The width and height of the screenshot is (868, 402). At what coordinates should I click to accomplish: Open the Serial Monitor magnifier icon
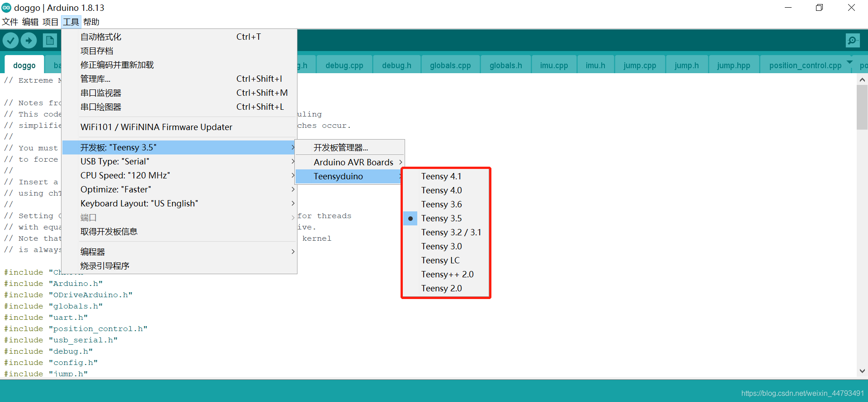click(853, 41)
